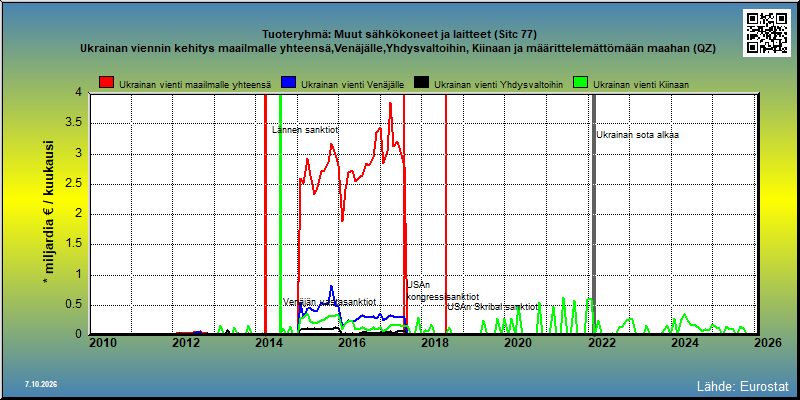The image size is (800, 400).
Task: Click the x-axis label 2014
Action: click(269, 343)
